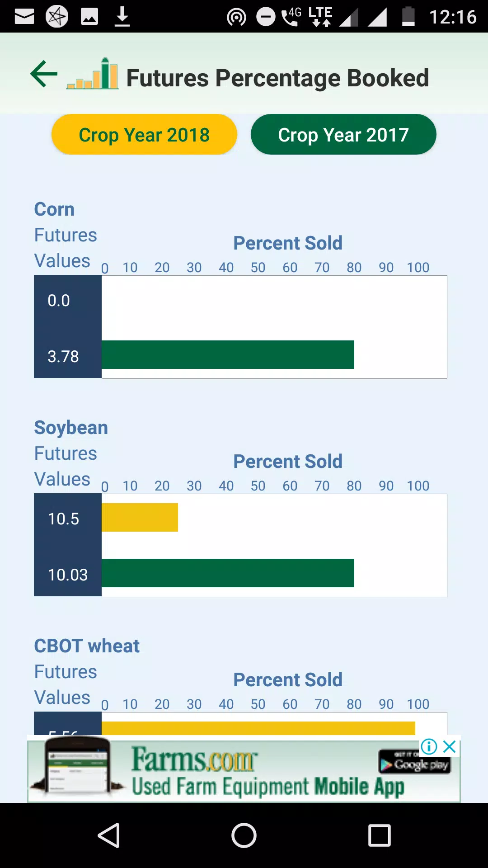Tap the Corn green percent bar
Screen dimensions: 488x868
228,355
